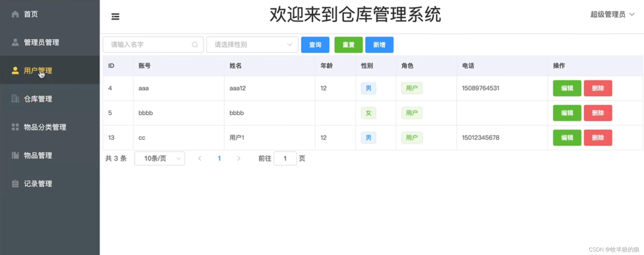Go to next page arrow in pagination
This screenshot has width=644, height=255.
click(x=239, y=159)
